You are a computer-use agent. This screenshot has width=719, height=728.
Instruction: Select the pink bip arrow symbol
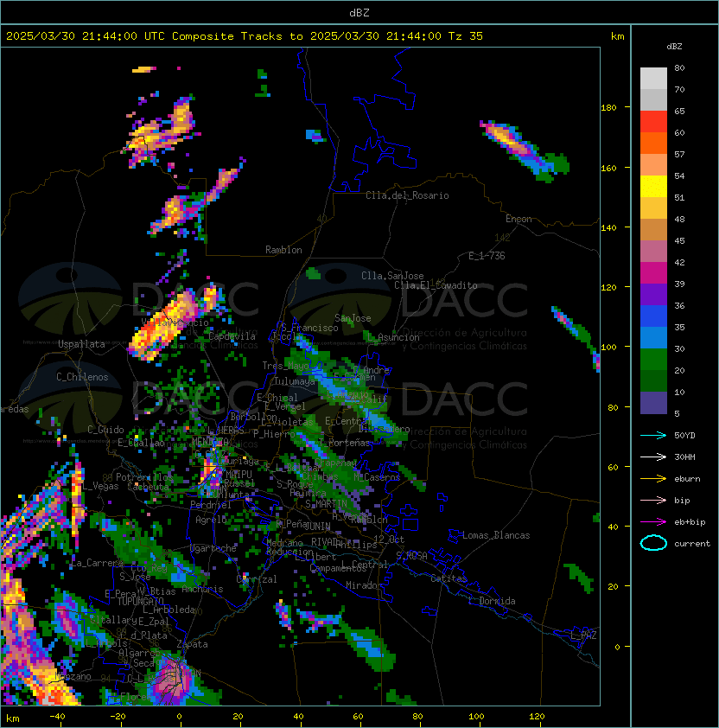(x=653, y=500)
